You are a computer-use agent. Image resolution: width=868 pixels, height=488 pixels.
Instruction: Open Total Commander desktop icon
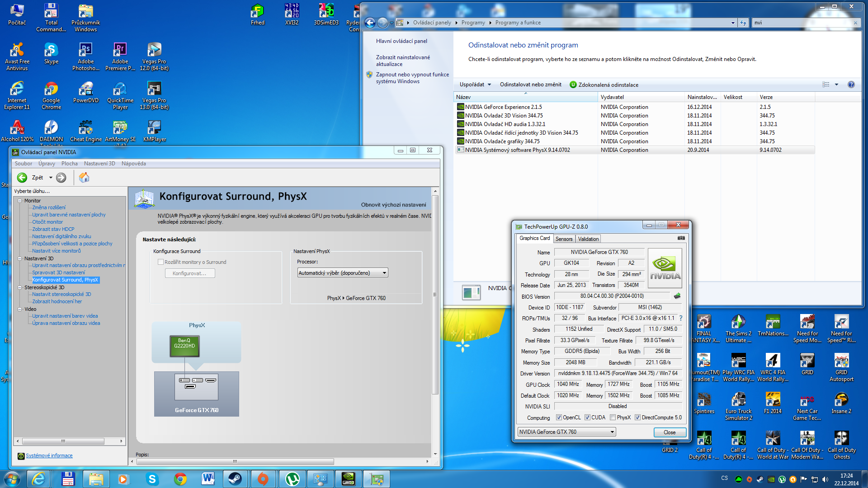click(51, 18)
